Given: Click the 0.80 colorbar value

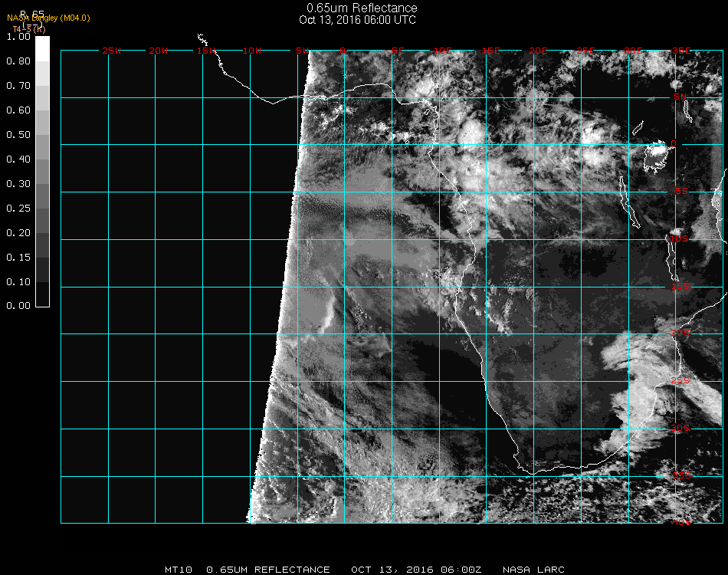Looking at the screenshot, I should [18, 61].
